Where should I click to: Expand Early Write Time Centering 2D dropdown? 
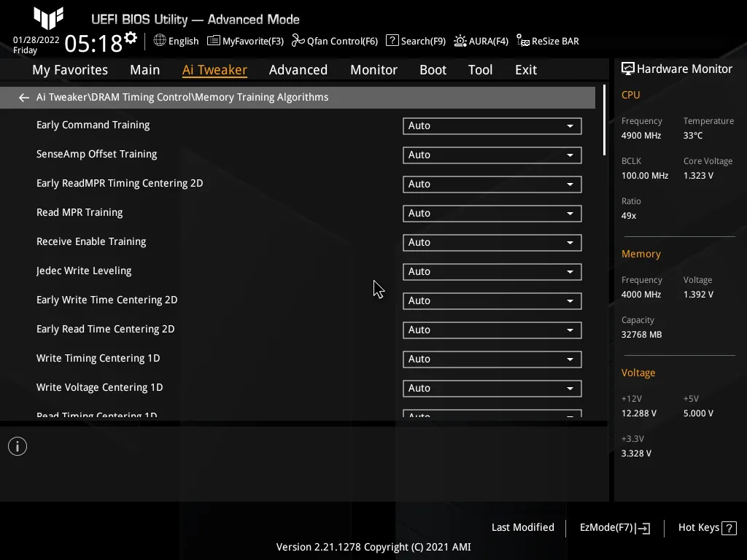(x=492, y=301)
